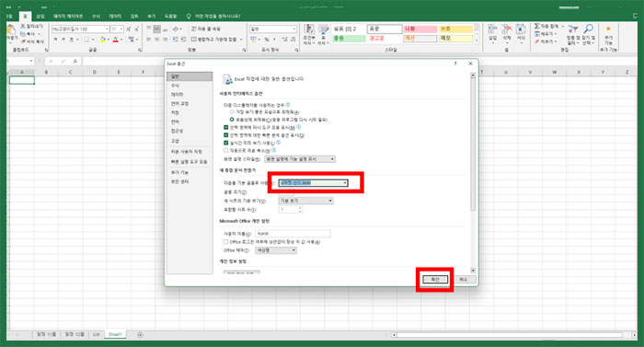Click the Orientation text angle icon
This screenshot has height=347, width=644.
pyautogui.click(x=176, y=29)
